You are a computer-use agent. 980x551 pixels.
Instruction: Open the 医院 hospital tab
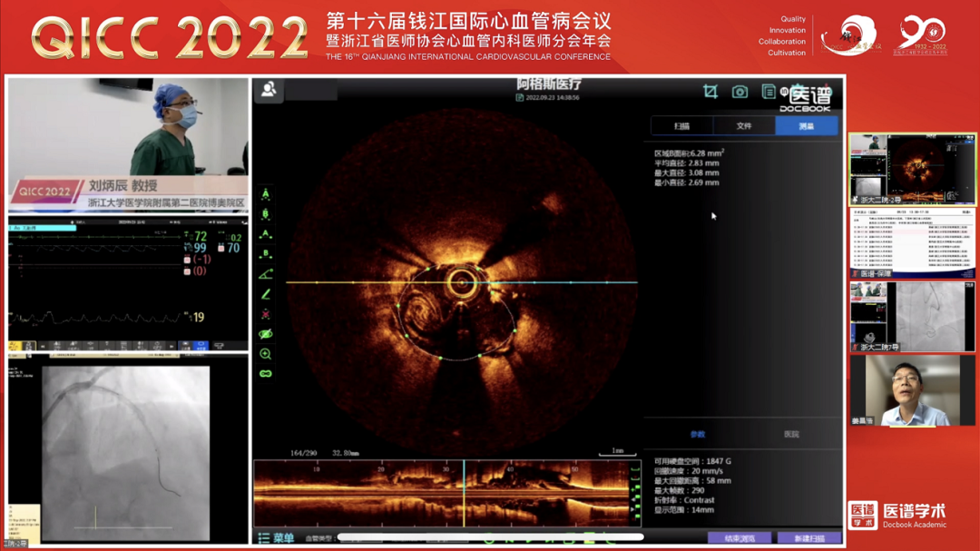point(791,435)
